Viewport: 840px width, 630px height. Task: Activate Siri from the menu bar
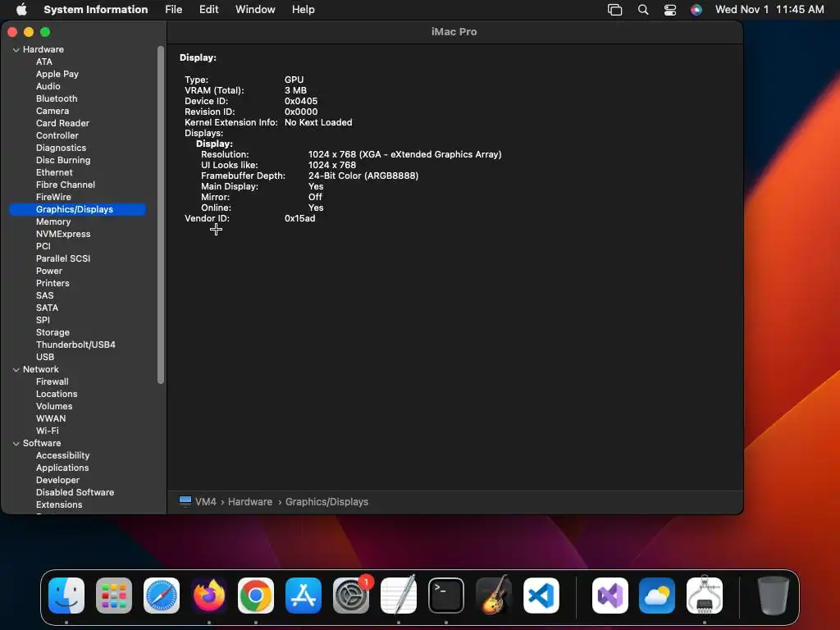pyautogui.click(x=696, y=10)
